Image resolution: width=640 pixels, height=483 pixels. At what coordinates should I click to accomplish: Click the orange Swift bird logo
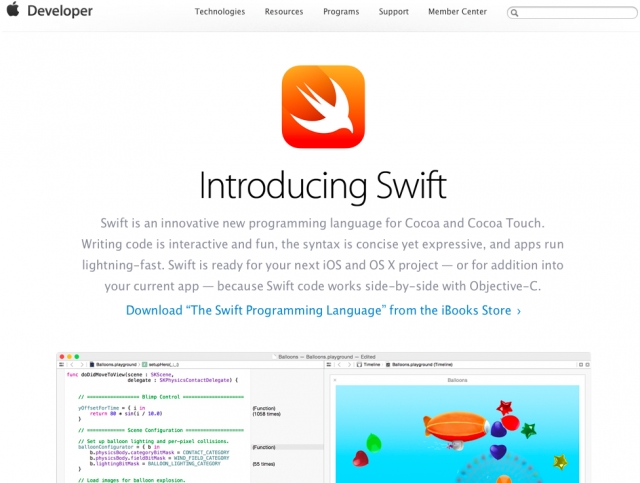[323, 107]
